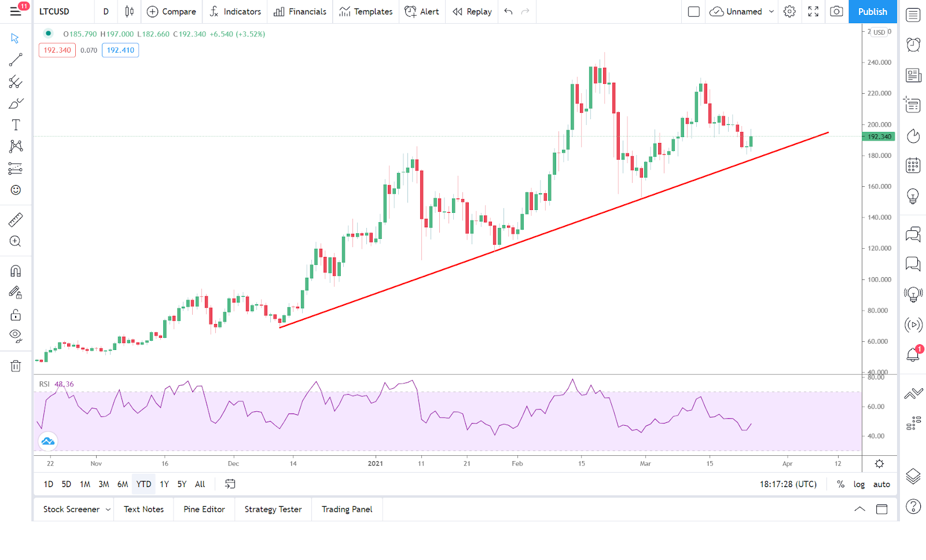This screenshot has height=560, width=926.
Task: Open the layout selection square
Action: (x=694, y=12)
